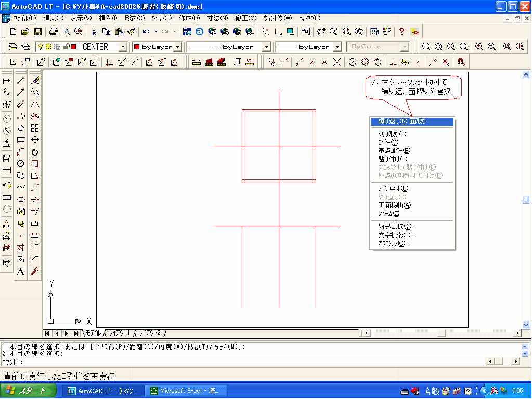Select the Ellipse drawing tool
The height and width of the screenshot is (399, 532).
21,199
